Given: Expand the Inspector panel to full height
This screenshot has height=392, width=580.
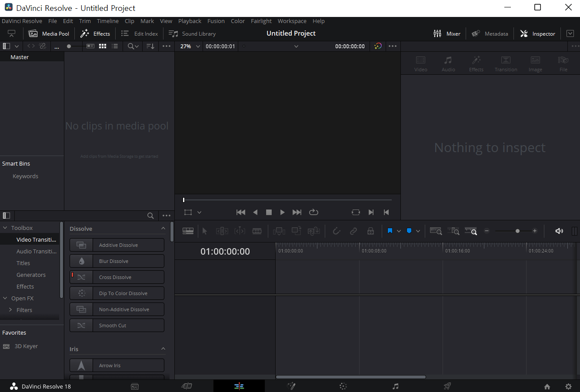Looking at the screenshot, I should click(570, 33).
